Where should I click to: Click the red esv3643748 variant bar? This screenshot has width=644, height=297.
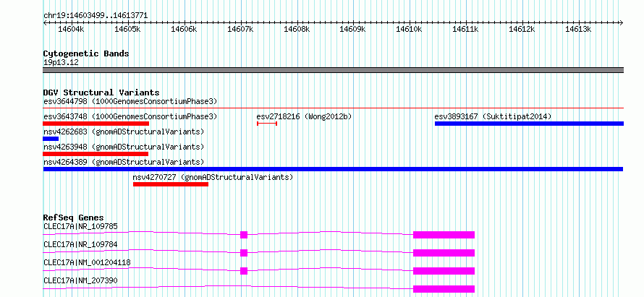pos(96,124)
